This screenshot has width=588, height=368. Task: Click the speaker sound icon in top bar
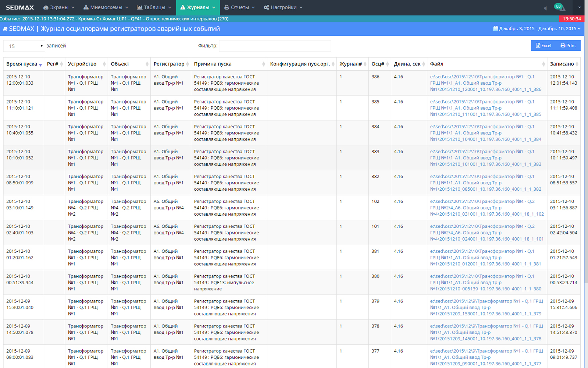tap(545, 8)
